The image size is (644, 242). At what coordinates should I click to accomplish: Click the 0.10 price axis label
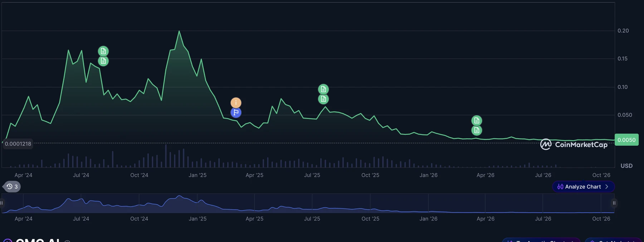(623, 87)
